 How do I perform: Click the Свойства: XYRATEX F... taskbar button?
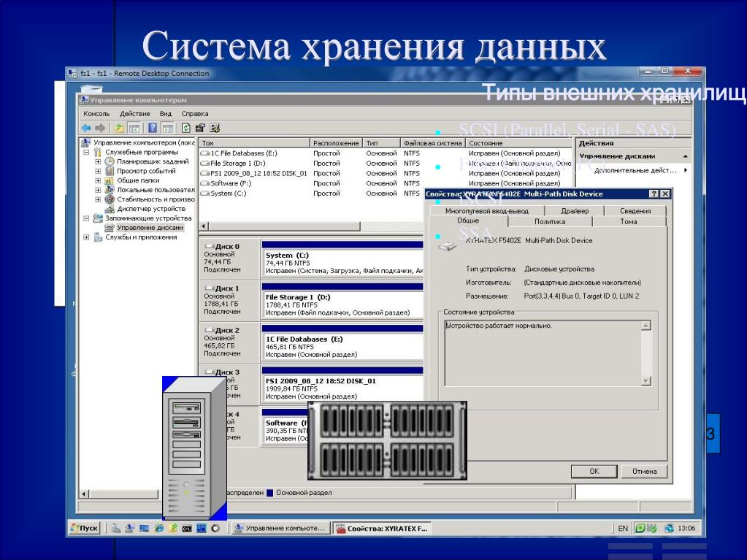(x=382, y=528)
